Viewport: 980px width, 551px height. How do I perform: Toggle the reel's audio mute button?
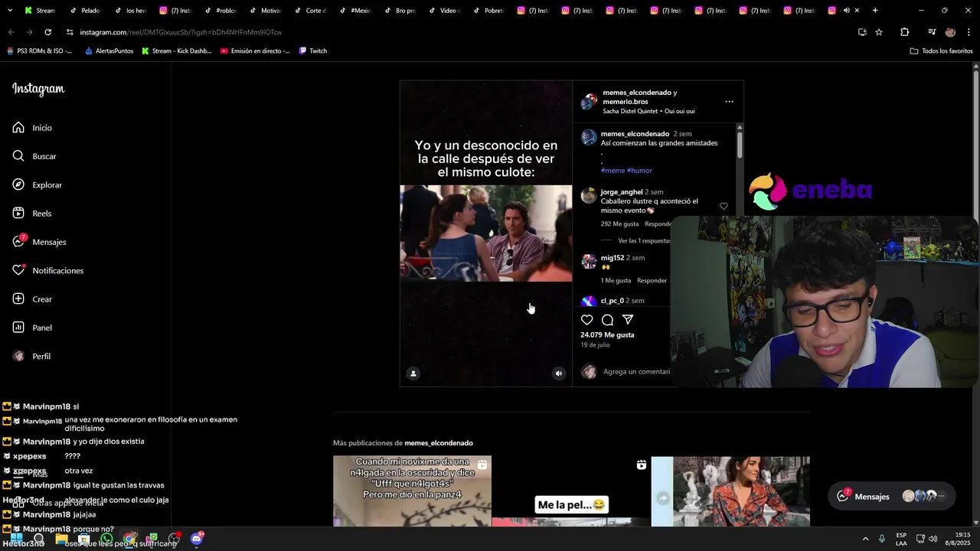coord(559,373)
